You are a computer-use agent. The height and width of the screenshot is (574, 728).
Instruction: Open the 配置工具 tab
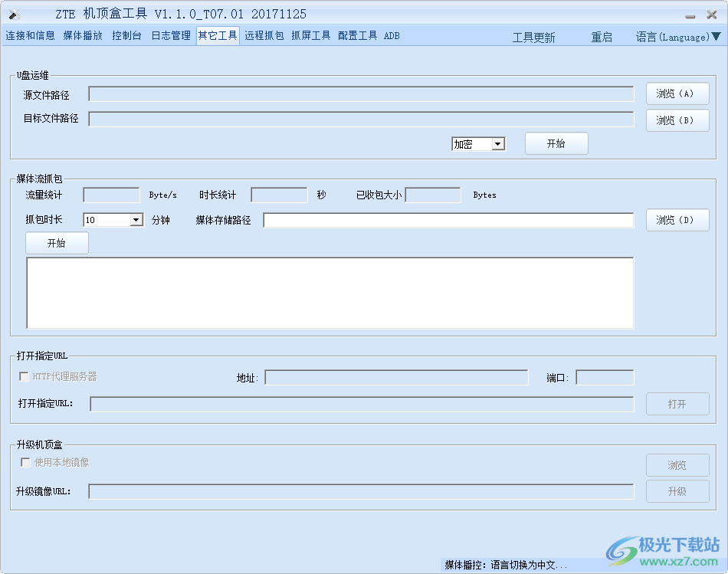pos(358,36)
